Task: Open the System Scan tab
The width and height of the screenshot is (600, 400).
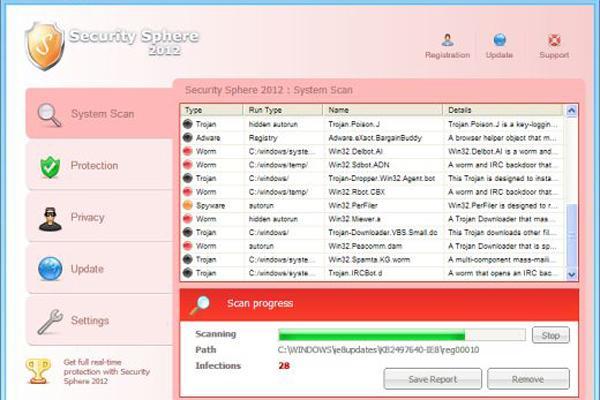Action: [x=99, y=114]
